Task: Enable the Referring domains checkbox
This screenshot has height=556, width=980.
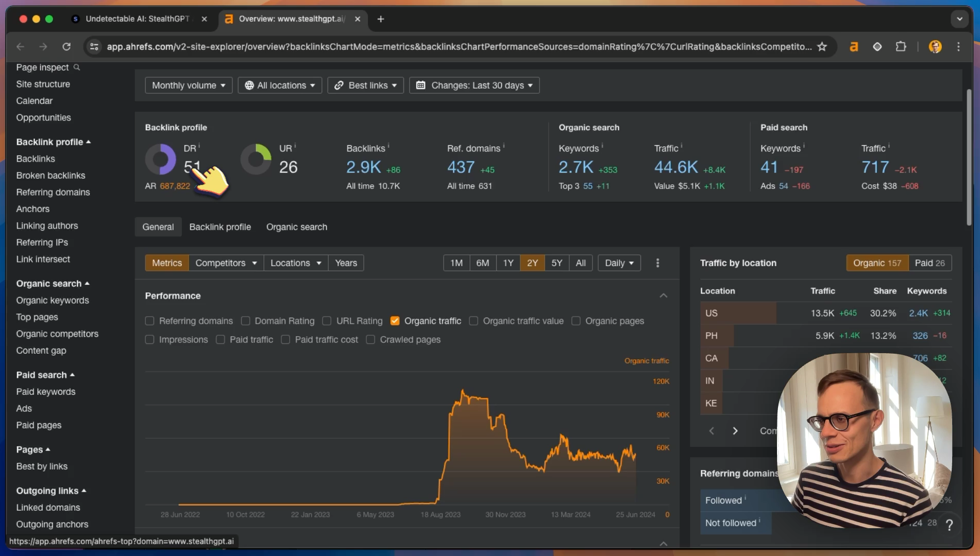Action: click(x=149, y=321)
